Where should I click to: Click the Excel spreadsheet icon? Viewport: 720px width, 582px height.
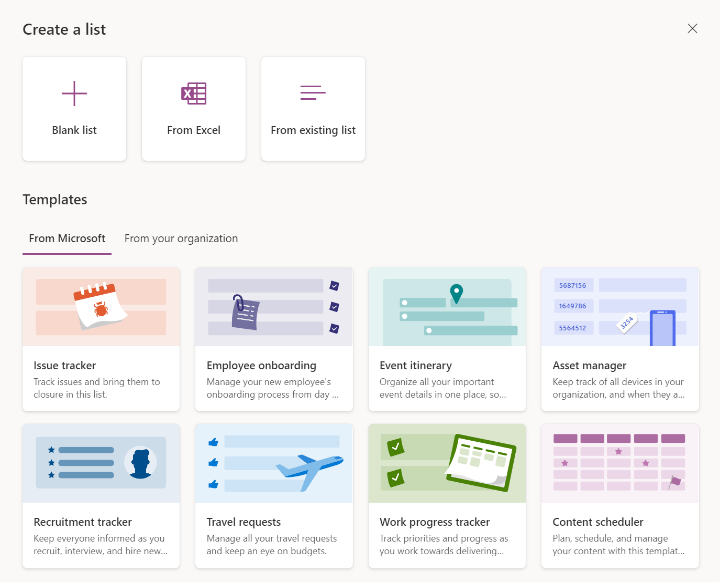(x=193, y=93)
